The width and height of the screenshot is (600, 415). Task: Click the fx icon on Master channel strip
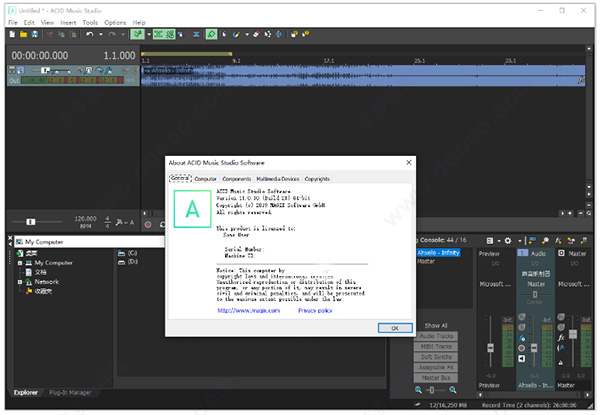pos(561,338)
